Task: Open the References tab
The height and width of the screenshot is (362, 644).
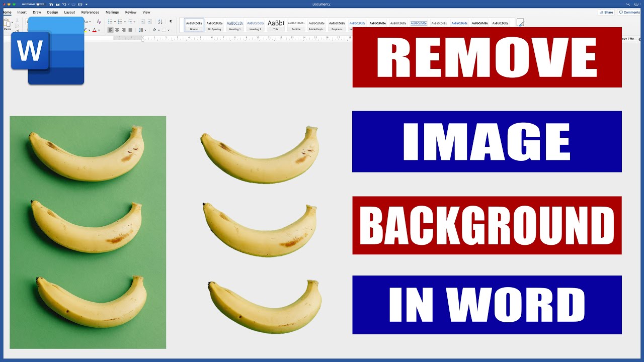Action: click(x=90, y=12)
